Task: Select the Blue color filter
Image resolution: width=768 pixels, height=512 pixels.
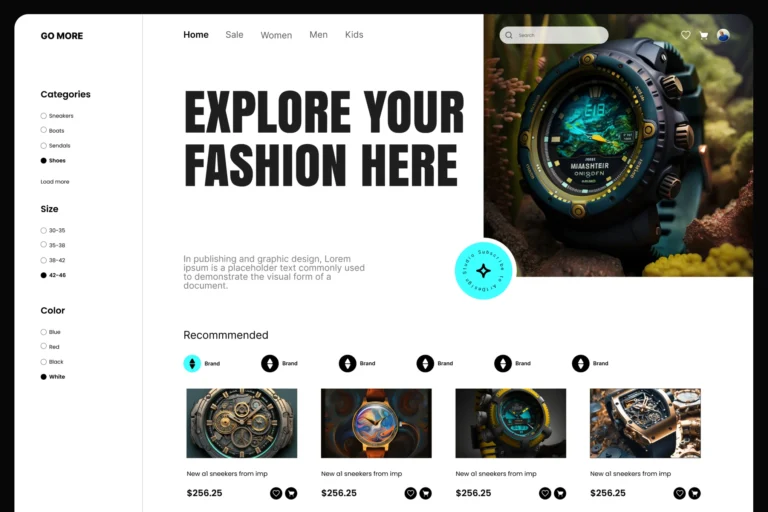Action: (44, 332)
